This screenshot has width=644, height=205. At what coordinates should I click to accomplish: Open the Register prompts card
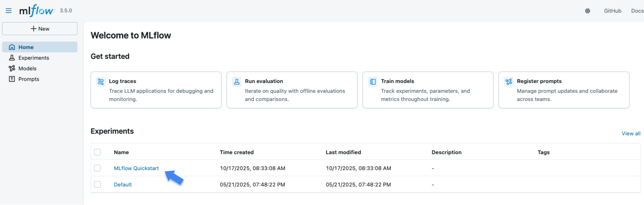pos(564,90)
